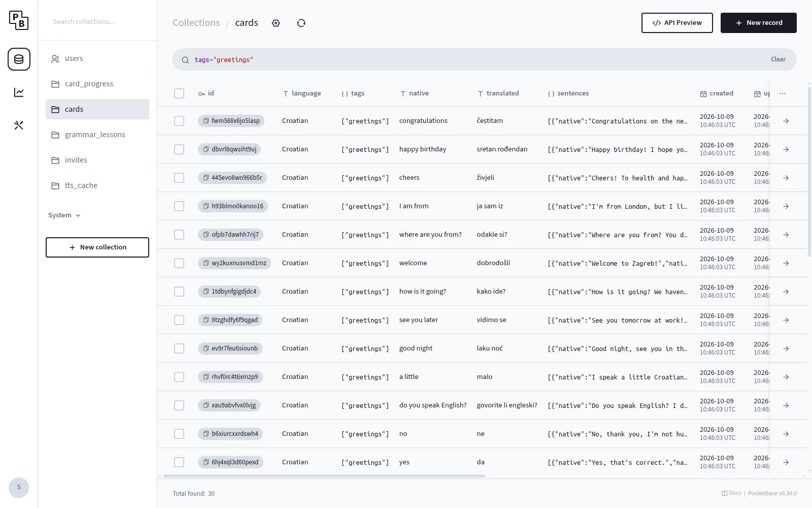Open the Logs chart icon
This screenshot has height=508, width=812.
click(19, 92)
